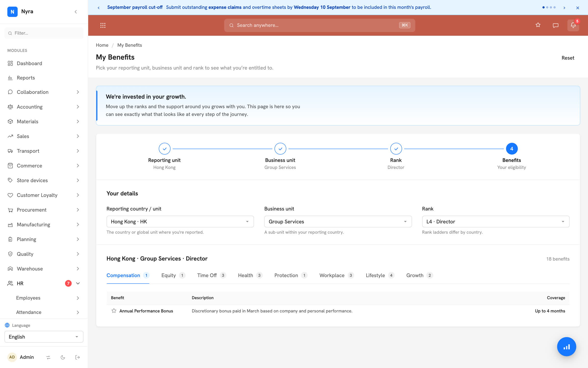Viewport: 588px width, 368px height.
Task: Open the Rank L4 Director dropdown
Action: pyautogui.click(x=496, y=222)
